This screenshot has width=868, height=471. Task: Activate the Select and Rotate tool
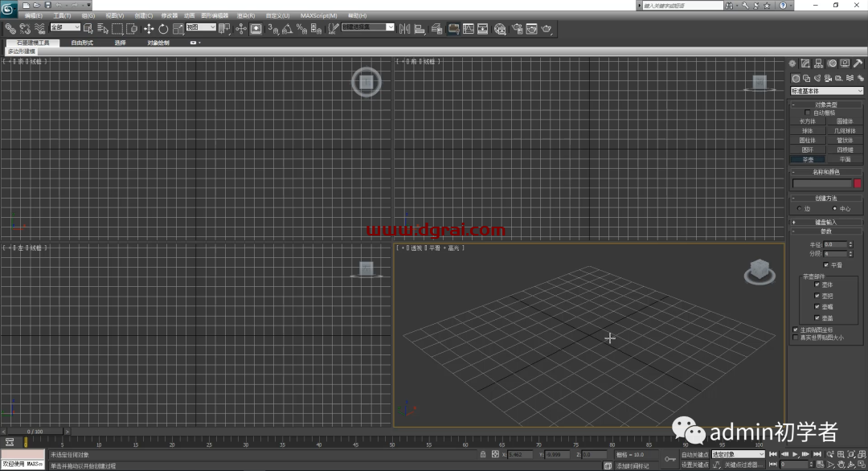coord(163,28)
